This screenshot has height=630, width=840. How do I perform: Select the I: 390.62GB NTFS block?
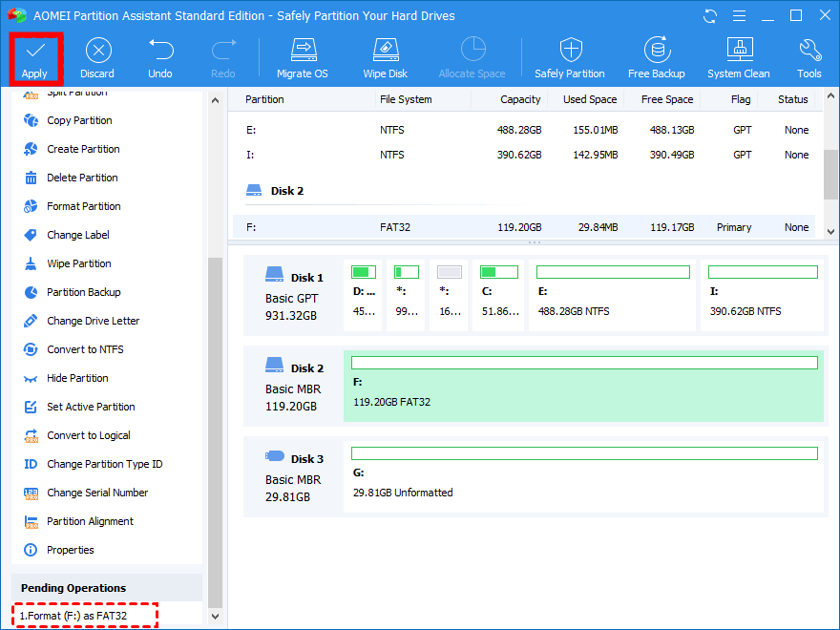(762, 296)
